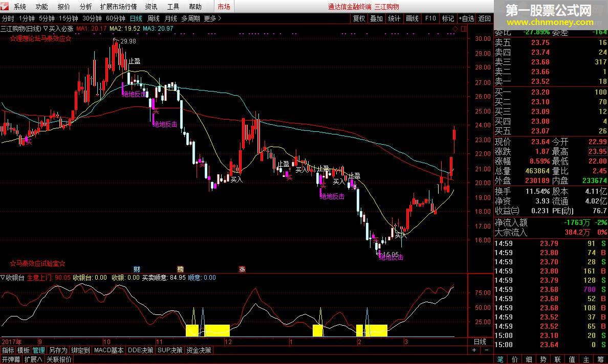
Task: Open the 功能 menu
Action: (42, 7)
